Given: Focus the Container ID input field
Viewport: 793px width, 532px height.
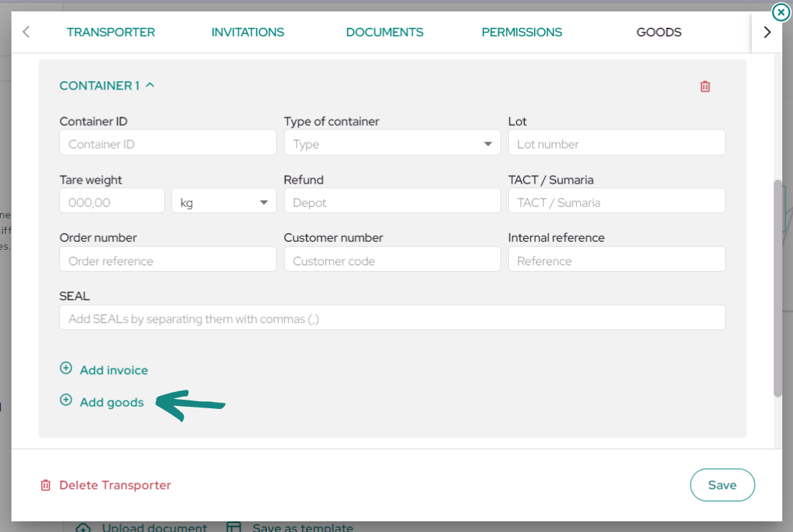Looking at the screenshot, I should click(x=168, y=143).
